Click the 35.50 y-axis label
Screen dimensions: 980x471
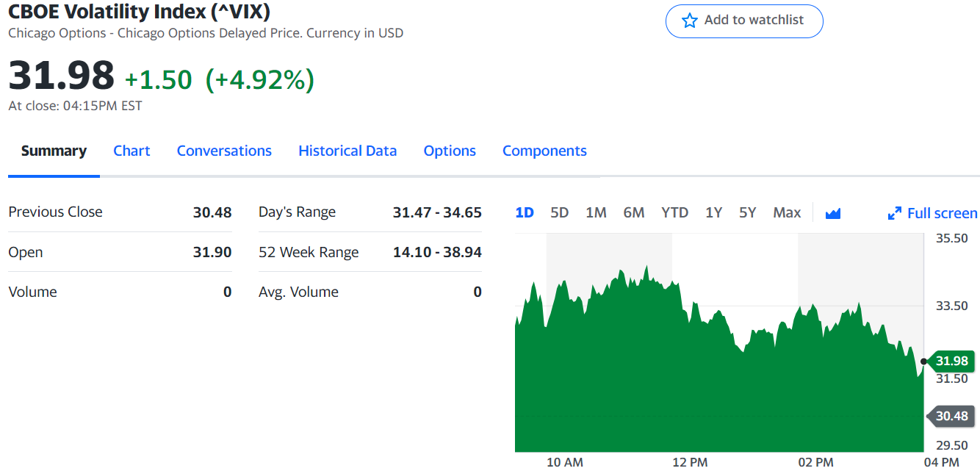pos(951,238)
